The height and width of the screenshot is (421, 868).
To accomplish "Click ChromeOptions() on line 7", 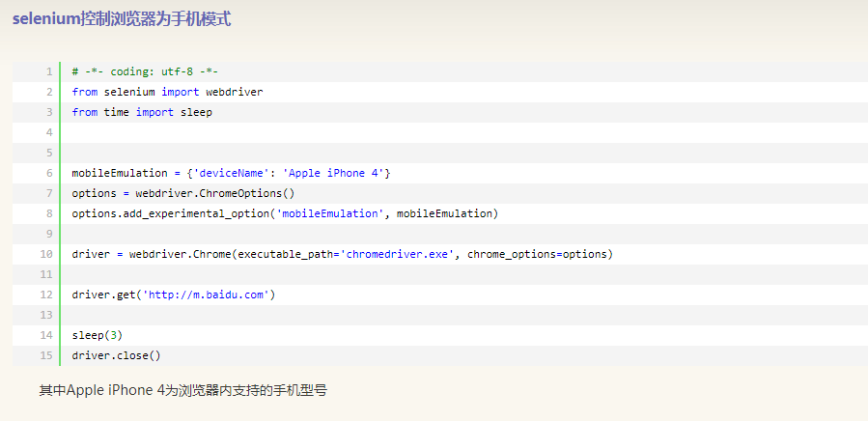I will coord(244,193).
